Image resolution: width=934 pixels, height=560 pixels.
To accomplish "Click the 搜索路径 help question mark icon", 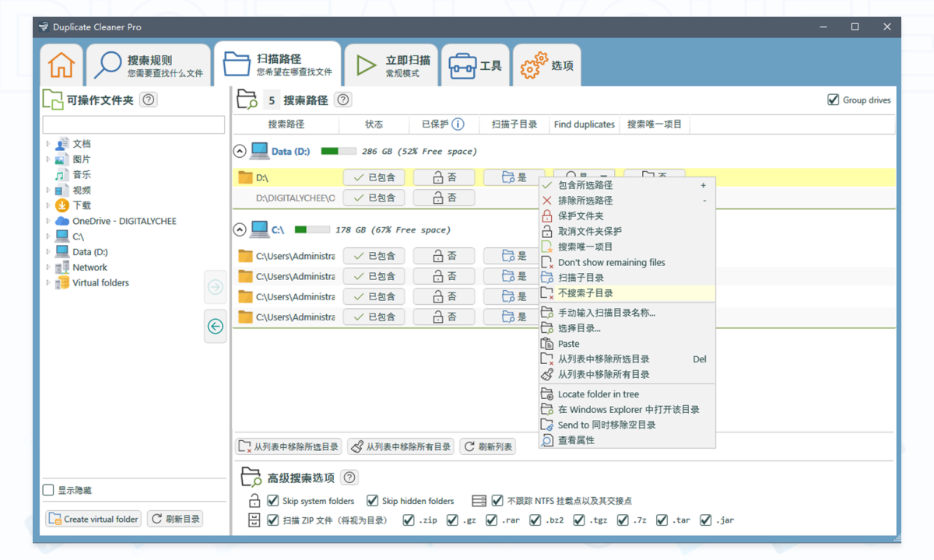I will 341,100.
